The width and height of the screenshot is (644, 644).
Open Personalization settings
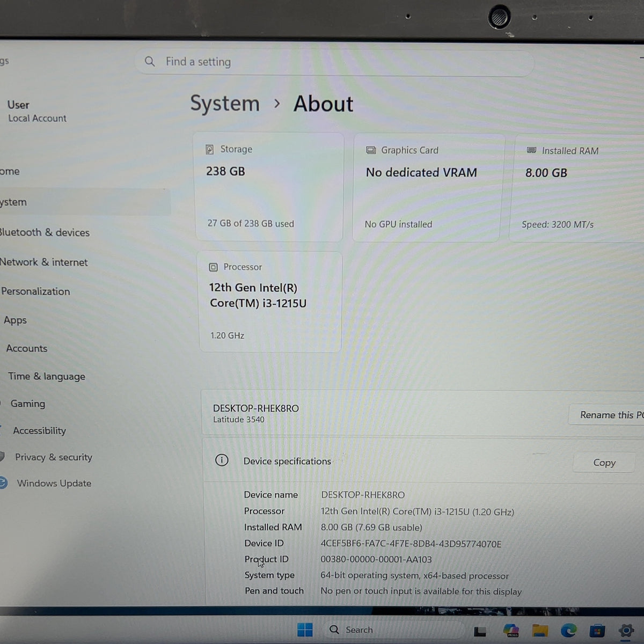(x=35, y=291)
